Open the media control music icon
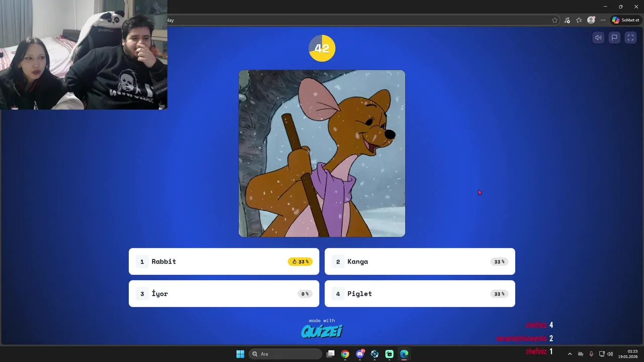Viewport: 644px width, 362px height. tap(567, 20)
